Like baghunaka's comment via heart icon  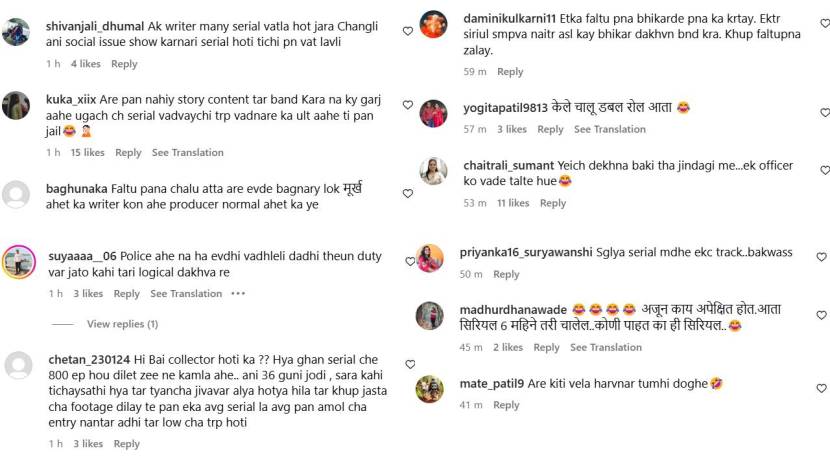pyautogui.click(x=408, y=194)
